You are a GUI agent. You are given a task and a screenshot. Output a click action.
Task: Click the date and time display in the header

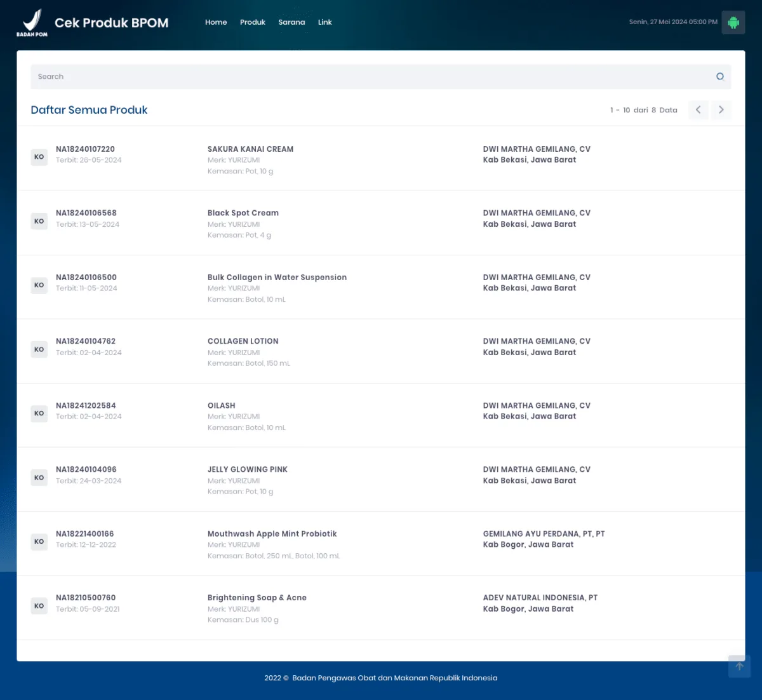click(673, 21)
